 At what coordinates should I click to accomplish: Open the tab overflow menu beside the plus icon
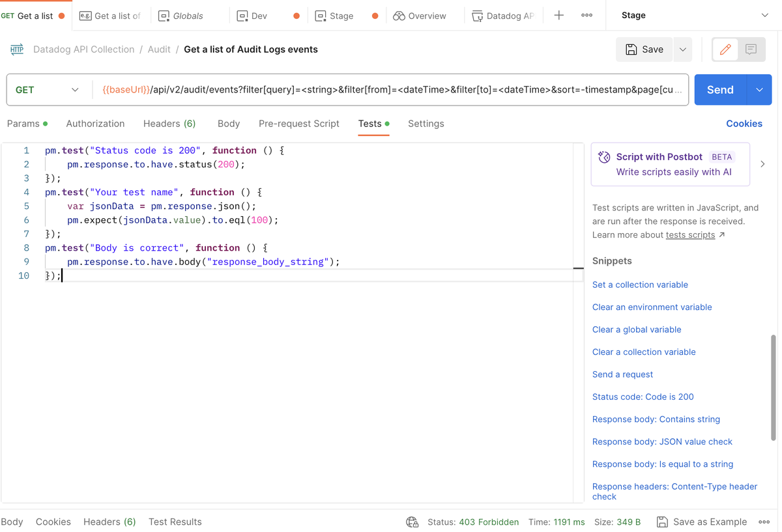[x=586, y=15]
